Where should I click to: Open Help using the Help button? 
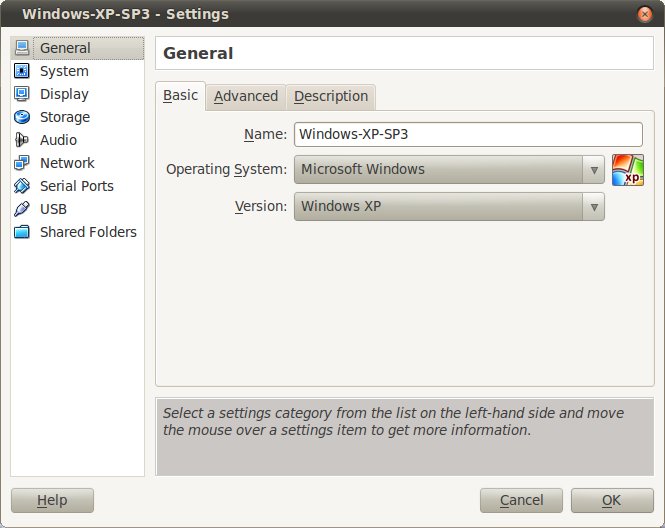pyautogui.click(x=52, y=500)
